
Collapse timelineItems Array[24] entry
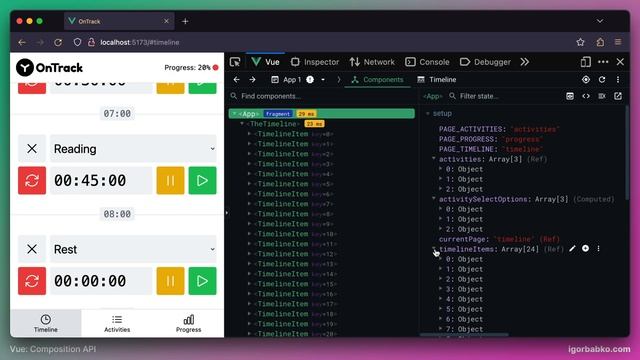tap(433, 249)
